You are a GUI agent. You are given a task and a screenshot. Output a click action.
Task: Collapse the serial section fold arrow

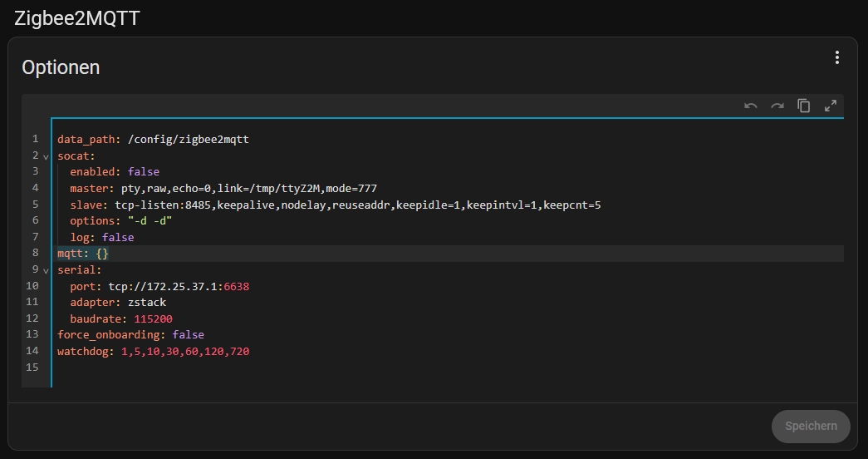pos(46,270)
